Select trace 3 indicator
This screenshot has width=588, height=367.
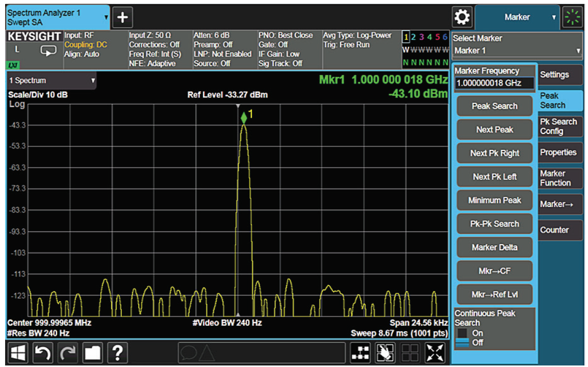coord(422,37)
